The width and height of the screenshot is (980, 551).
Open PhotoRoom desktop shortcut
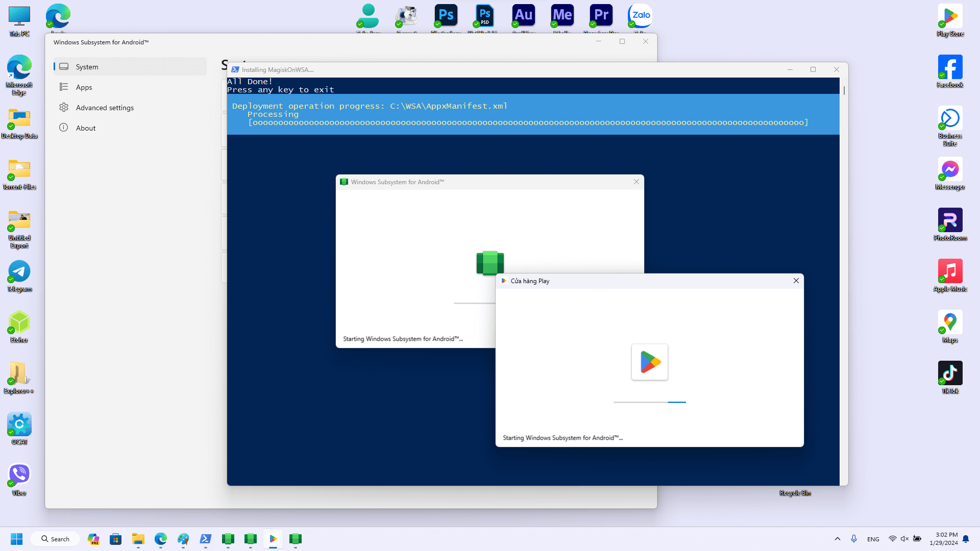(950, 224)
